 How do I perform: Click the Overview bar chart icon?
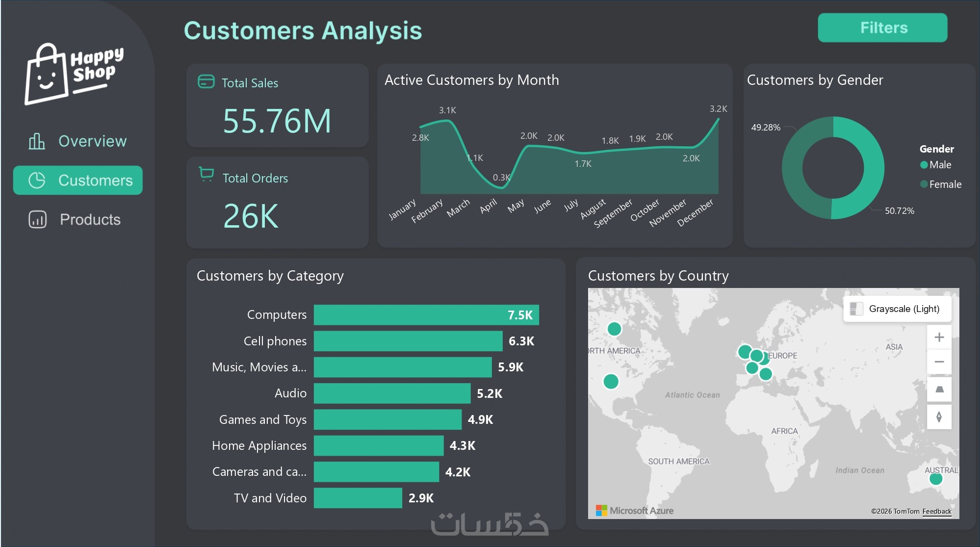(x=37, y=141)
